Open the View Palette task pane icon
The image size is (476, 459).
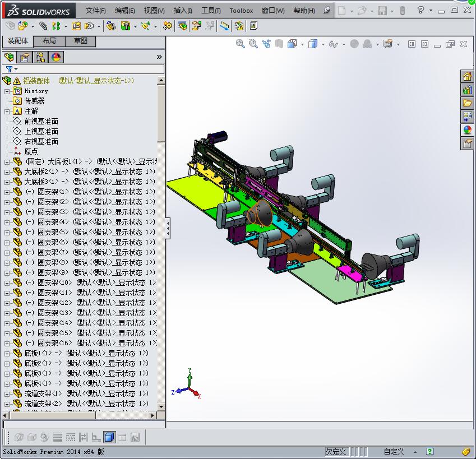tap(467, 117)
